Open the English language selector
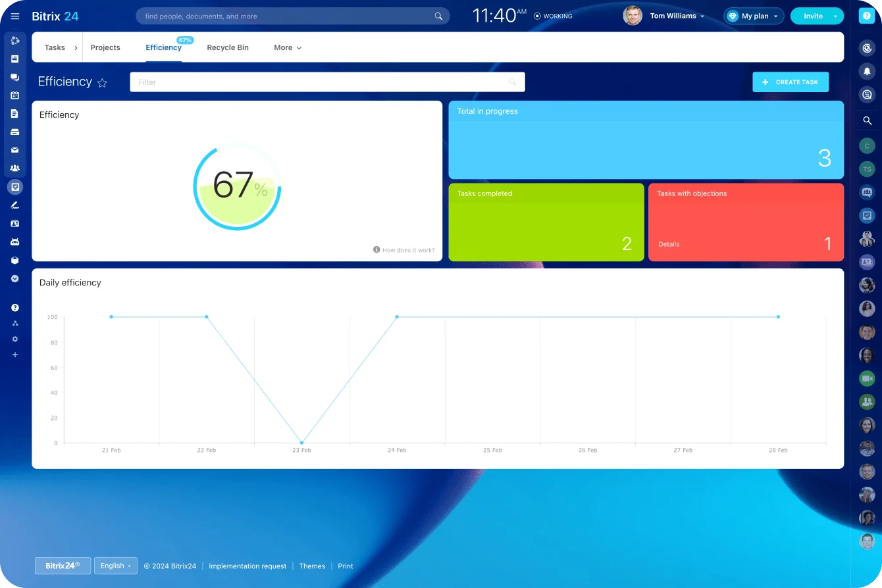 116,566
